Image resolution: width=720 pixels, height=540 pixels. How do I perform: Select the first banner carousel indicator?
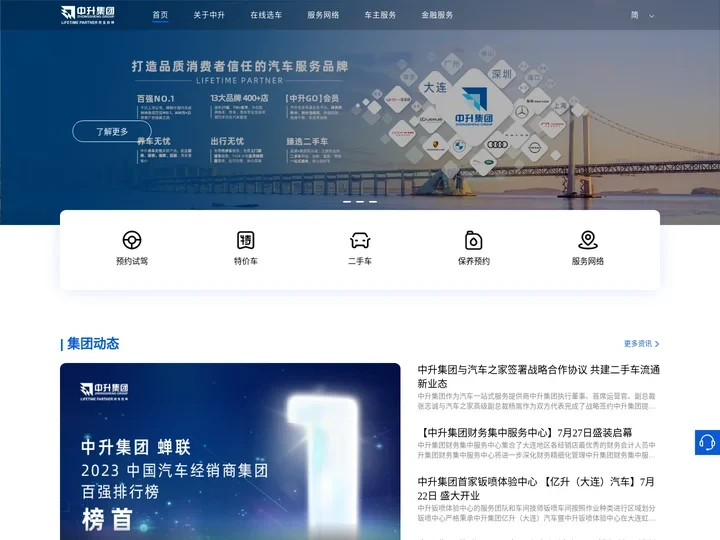[x=347, y=202]
